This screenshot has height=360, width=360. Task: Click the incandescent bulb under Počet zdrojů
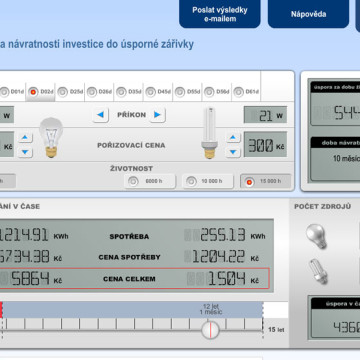point(316,236)
